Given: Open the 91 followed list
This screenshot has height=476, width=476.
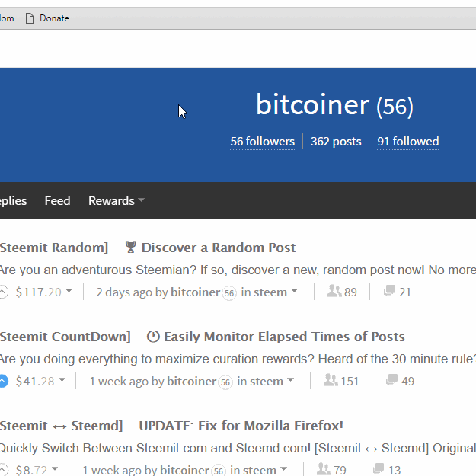Looking at the screenshot, I should tap(408, 142).
